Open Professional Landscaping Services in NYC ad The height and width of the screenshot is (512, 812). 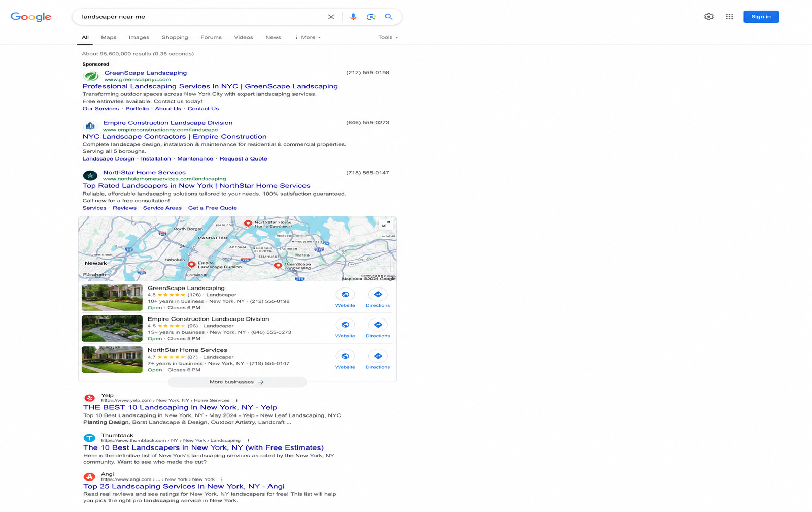pos(210,86)
